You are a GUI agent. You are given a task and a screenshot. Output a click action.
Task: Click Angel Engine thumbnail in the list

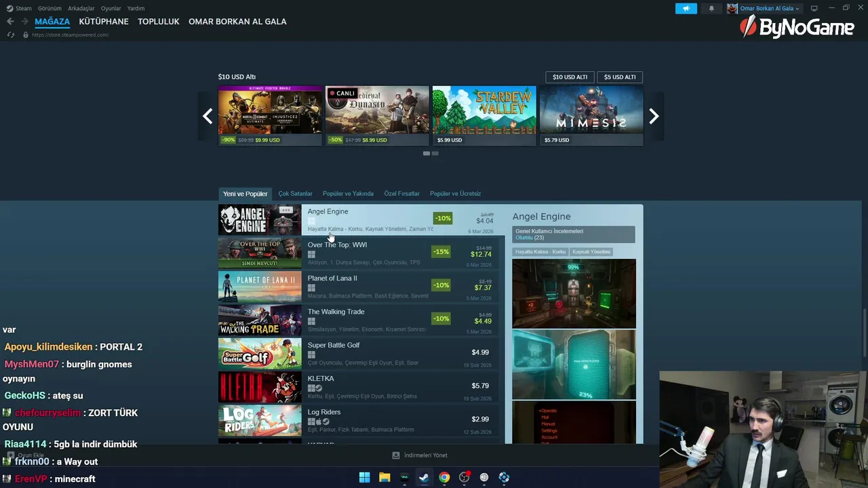260,220
